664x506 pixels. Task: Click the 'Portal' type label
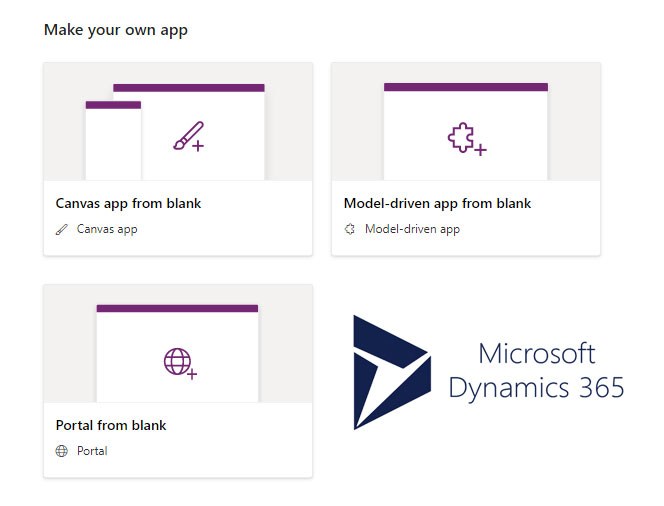(x=92, y=451)
